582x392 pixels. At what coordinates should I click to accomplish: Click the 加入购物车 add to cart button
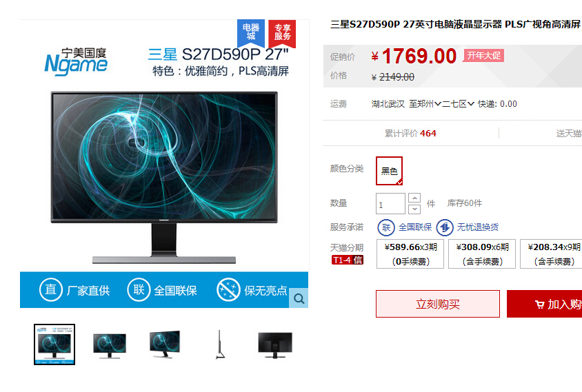point(544,304)
